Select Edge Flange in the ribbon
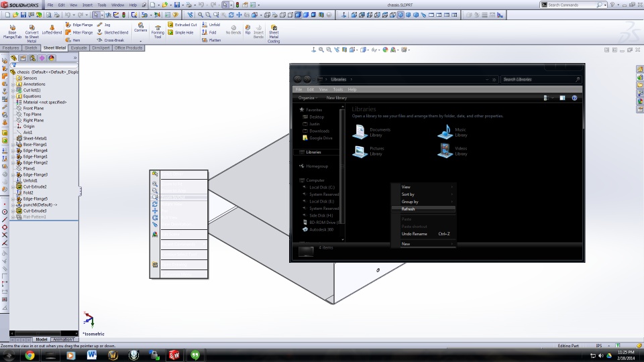The width and height of the screenshot is (644, 362). [x=79, y=25]
